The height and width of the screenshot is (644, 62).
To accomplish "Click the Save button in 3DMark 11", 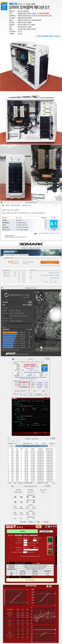I will [55, 282].
